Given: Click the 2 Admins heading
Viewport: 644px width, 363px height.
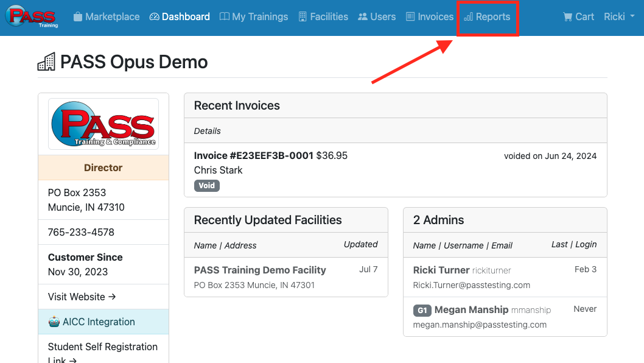Looking at the screenshot, I should tap(439, 220).
